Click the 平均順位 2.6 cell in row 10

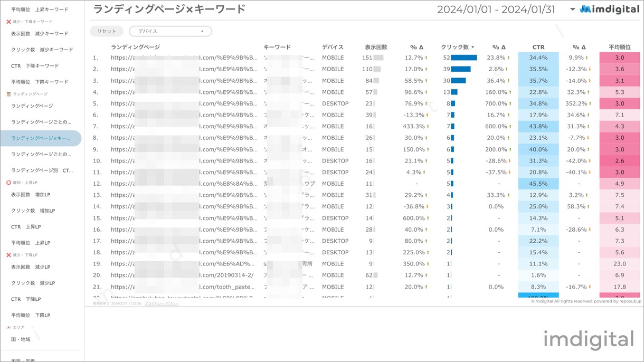(x=620, y=161)
